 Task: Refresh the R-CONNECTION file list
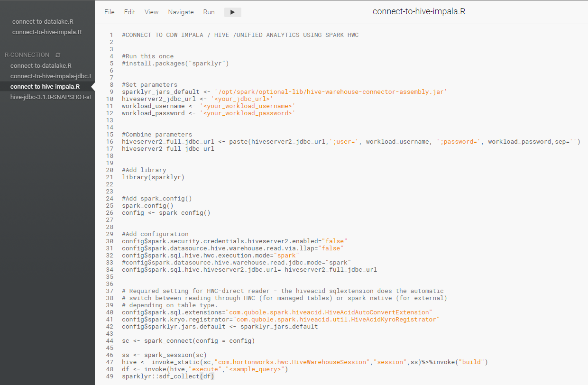57,55
